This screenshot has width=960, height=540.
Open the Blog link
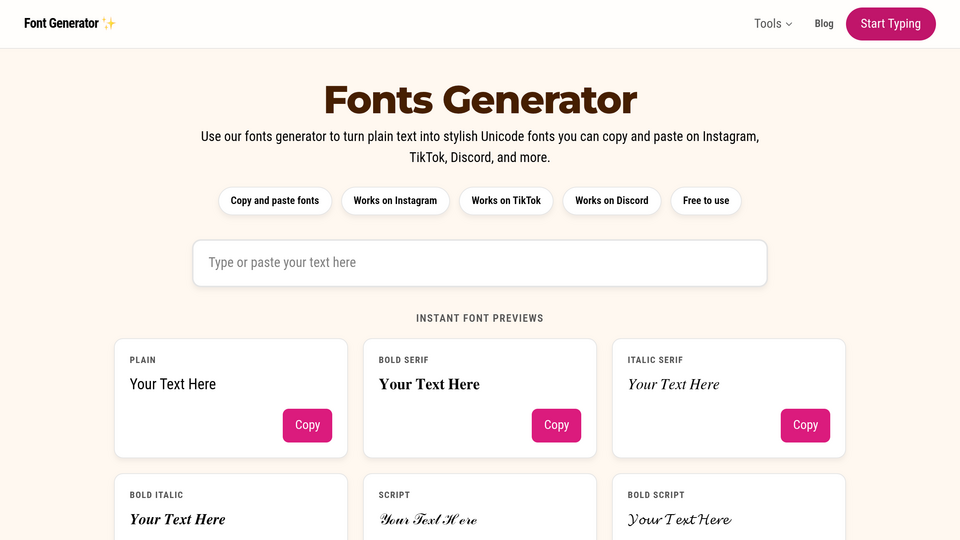tap(823, 24)
